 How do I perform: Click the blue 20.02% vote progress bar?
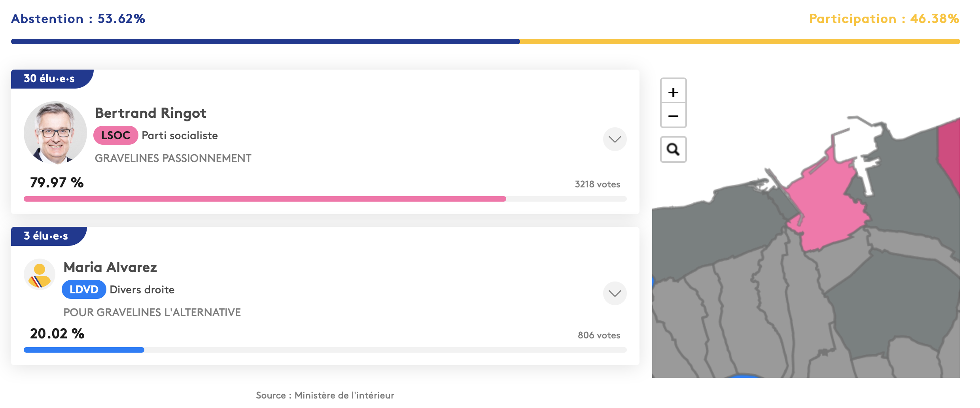[x=84, y=350]
